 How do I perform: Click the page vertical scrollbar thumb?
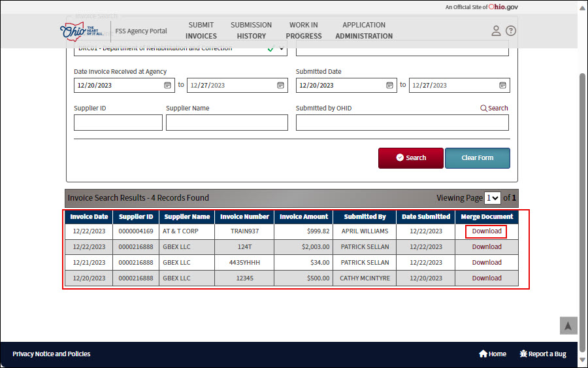(582, 213)
